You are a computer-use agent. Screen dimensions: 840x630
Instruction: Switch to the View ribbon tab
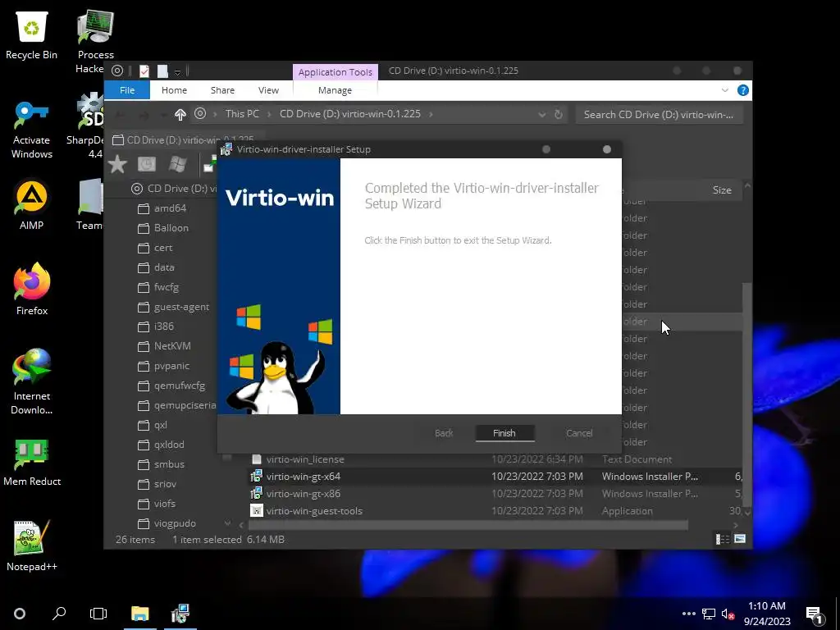point(268,90)
